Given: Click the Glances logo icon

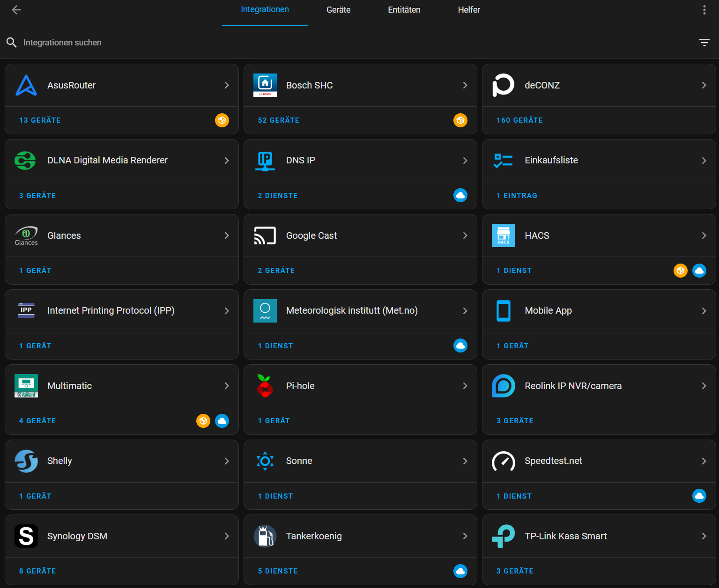Looking at the screenshot, I should [x=26, y=236].
